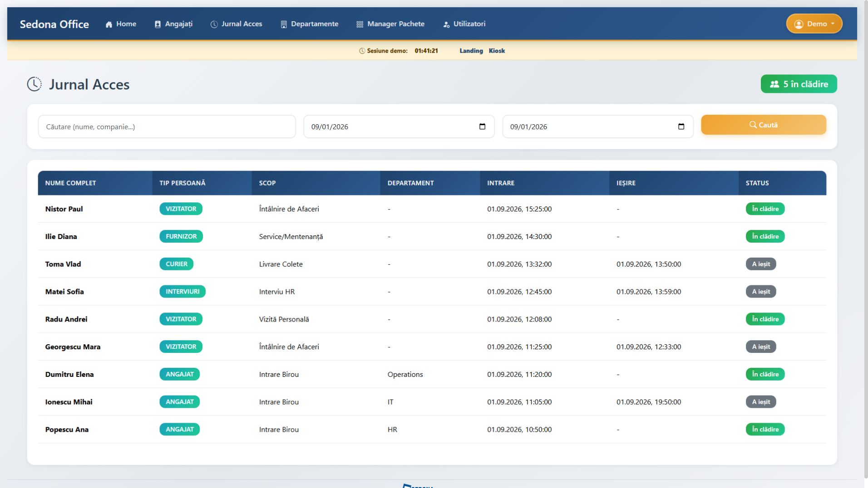Viewport: 868px width, 488px height.
Task: Click the start date input field
Action: [399, 127]
